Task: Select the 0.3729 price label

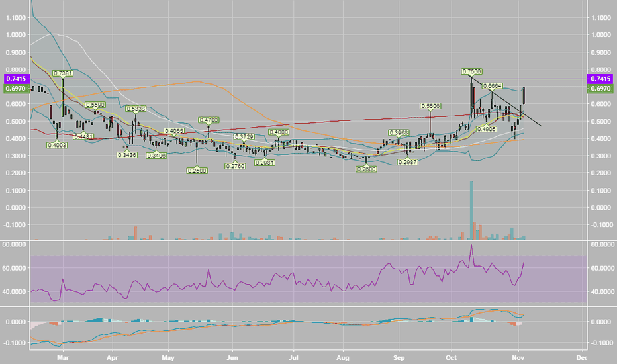Action: [x=244, y=136]
